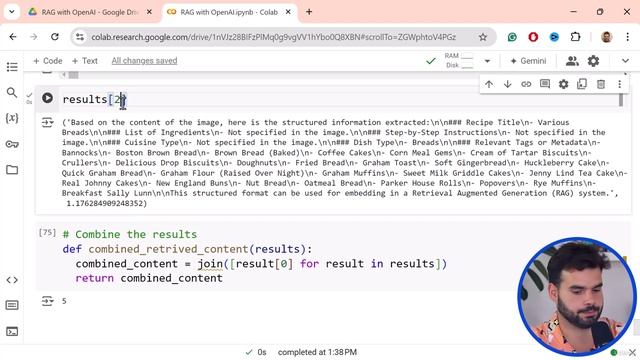This screenshot has width=640, height=360.
Task: Open the secrets key panel
Action: 12,144
